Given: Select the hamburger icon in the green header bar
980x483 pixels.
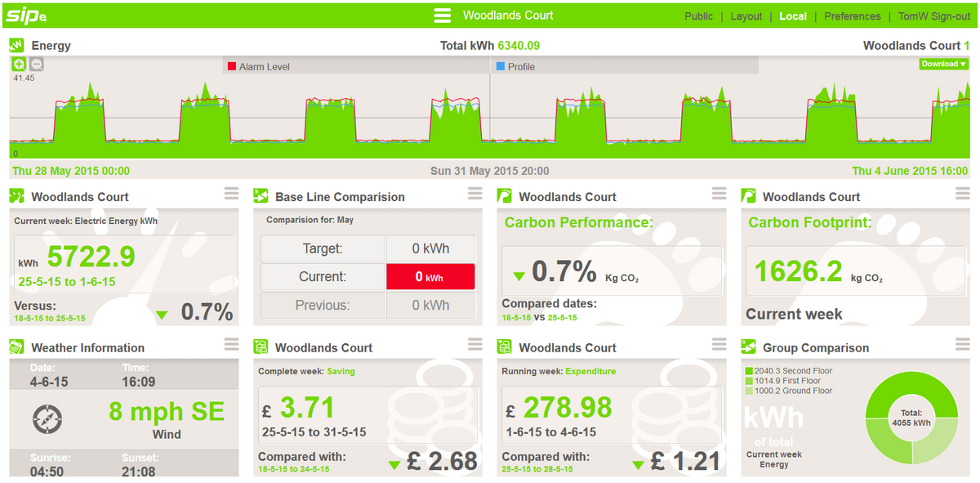Looking at the screenshot, I should pos(442,15).
